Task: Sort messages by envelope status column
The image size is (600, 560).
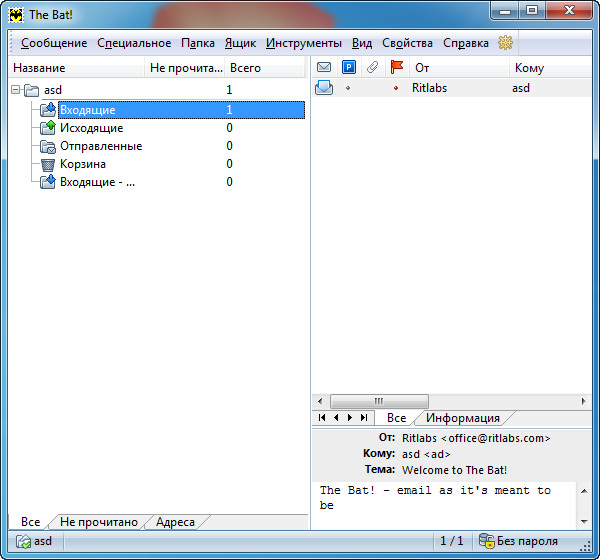Action: (x=324, y=67)
